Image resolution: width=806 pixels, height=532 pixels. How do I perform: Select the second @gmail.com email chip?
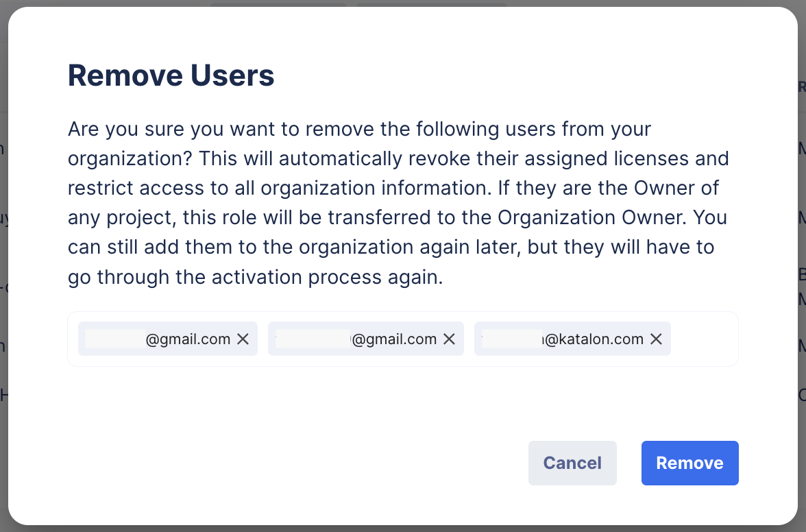tap(363, 339)
